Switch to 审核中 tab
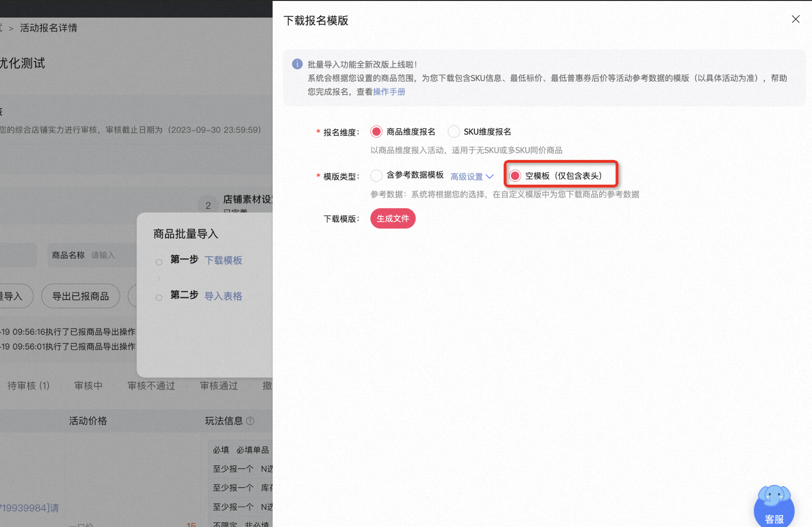Viewport: 812px width, 527px height. coord(88,386)
